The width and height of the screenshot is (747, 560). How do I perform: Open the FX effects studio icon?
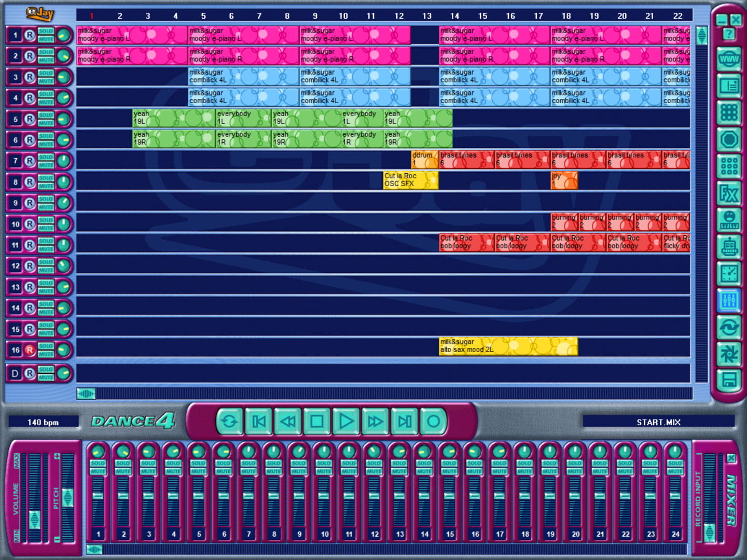[x=729, y=194]
